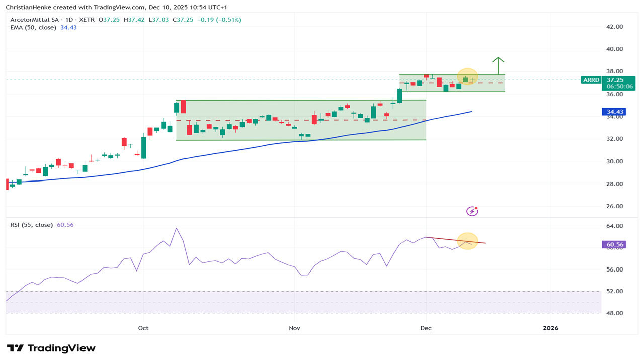The image size is (644, 362).
Task: Click the 2026 label on time axis
Action: pos(550,328)
